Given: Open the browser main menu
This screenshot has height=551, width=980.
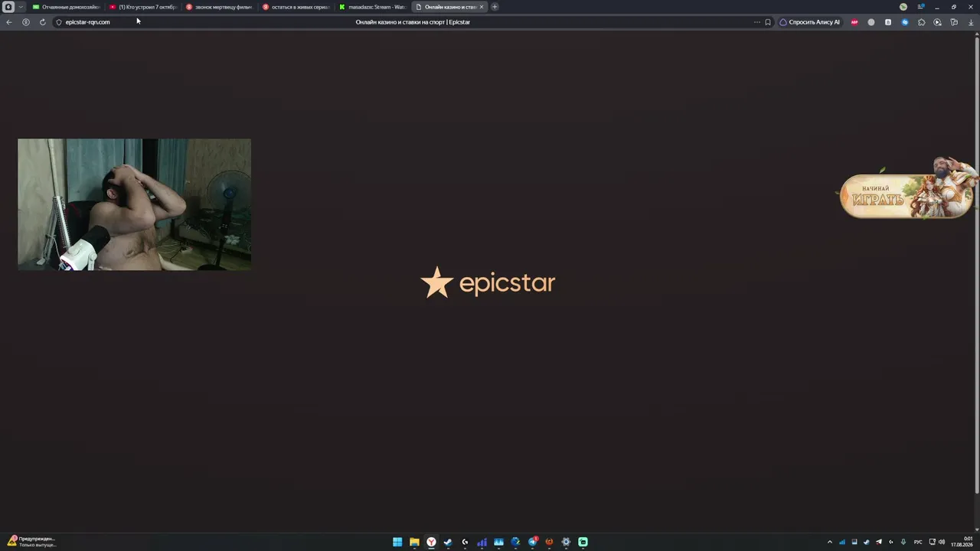Looking at the screenshot, I should 920,7.
